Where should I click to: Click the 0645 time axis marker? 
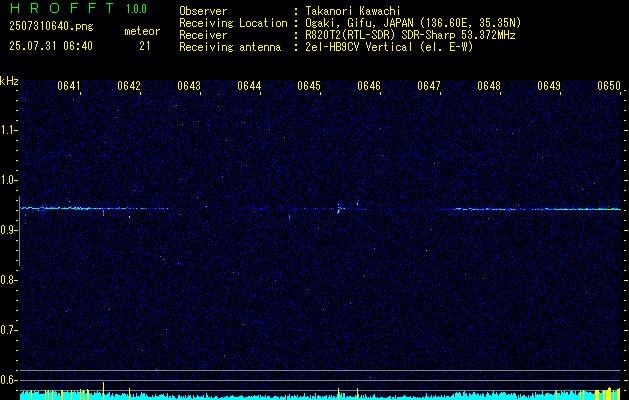[x=309, y=86]
